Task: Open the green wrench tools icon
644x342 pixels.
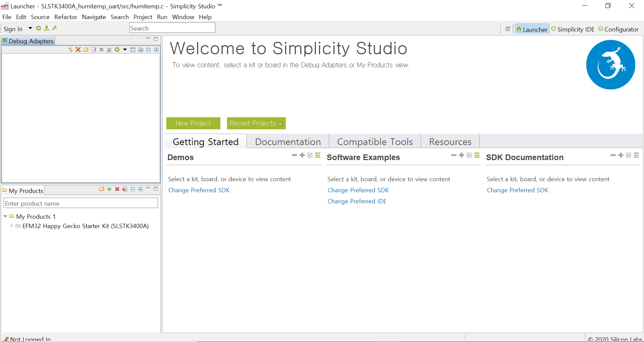Action: tap(55, 28)
